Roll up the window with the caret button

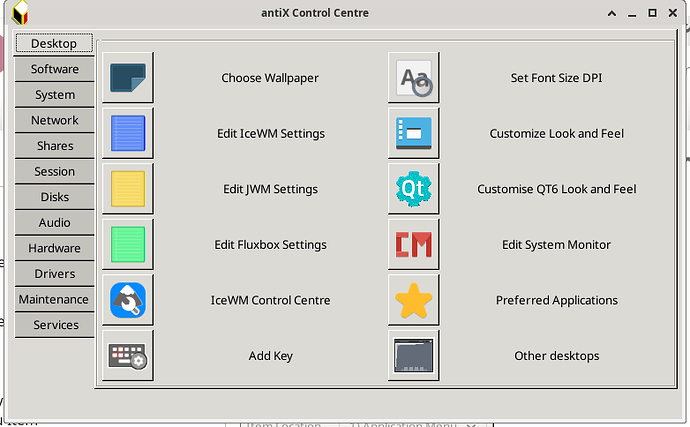[612, 13]
